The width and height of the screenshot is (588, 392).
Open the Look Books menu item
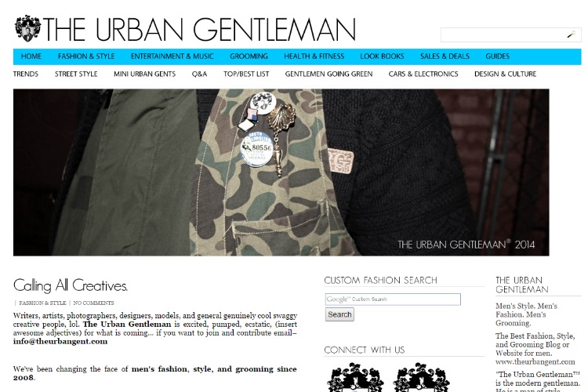pos(382,56)
